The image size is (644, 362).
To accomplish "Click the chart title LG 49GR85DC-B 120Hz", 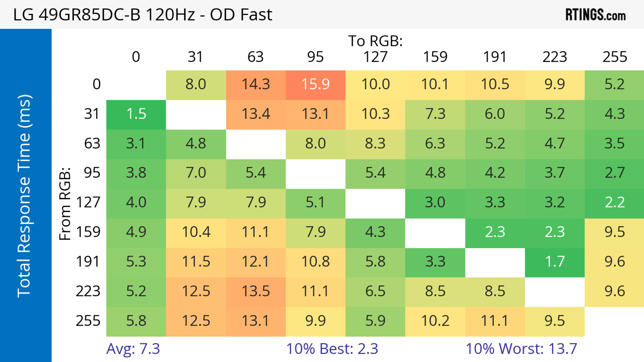I will click(143, 14).
